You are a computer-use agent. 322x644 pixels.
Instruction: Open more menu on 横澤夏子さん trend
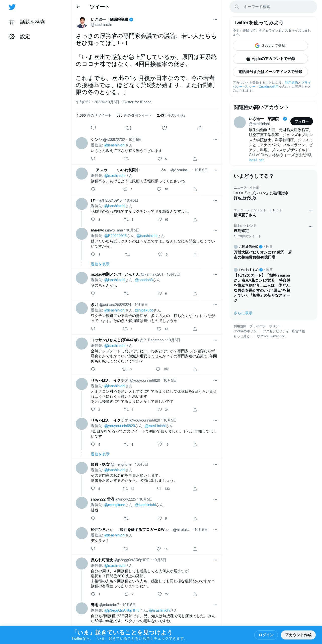310,211
